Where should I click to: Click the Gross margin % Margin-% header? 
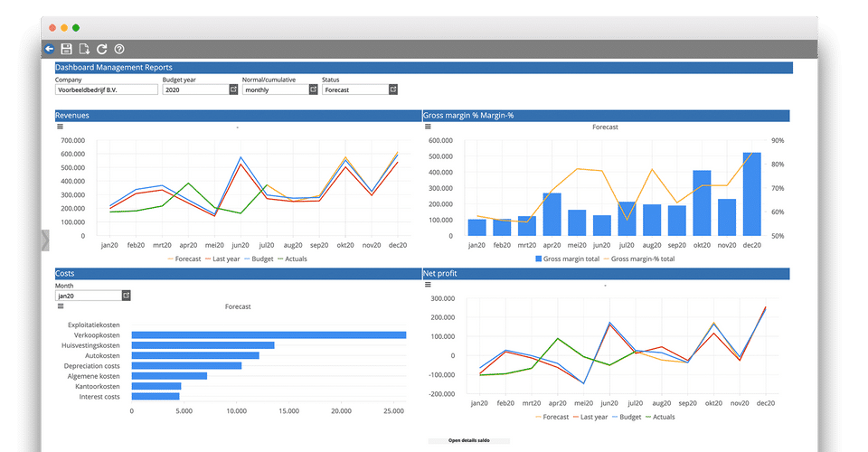(606, 116)
